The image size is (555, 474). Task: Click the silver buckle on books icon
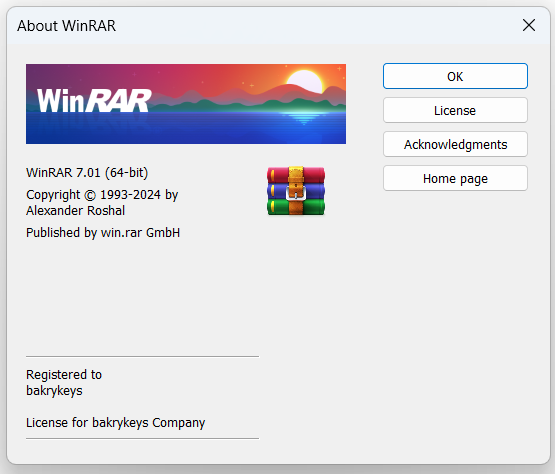pyautogui.click(x=296, y=193)
